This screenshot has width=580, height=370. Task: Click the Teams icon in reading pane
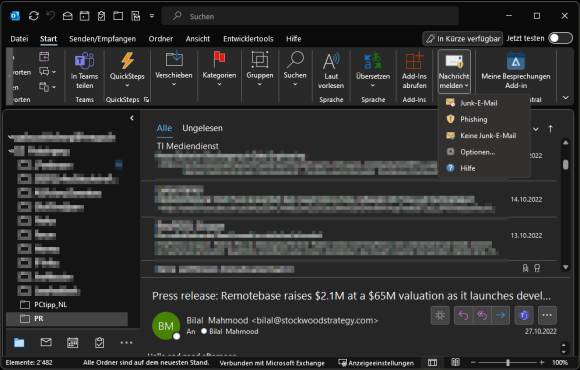pos(524,315)
